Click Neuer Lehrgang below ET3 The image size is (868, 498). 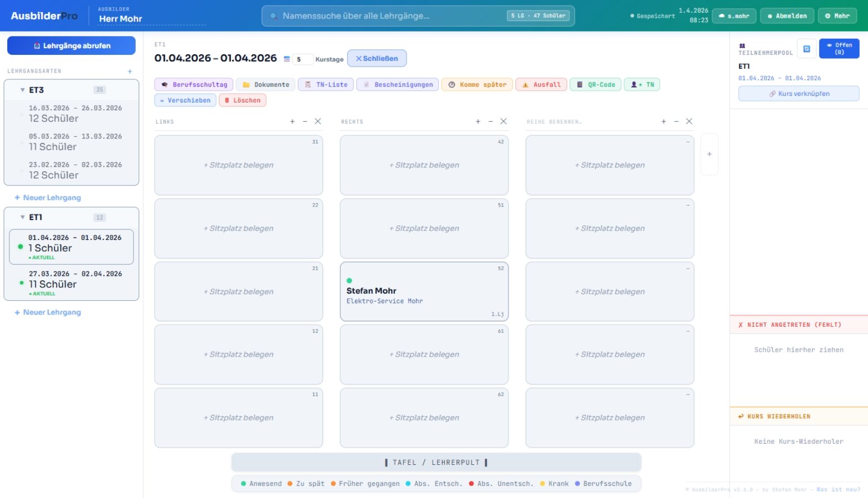[48, 198]
